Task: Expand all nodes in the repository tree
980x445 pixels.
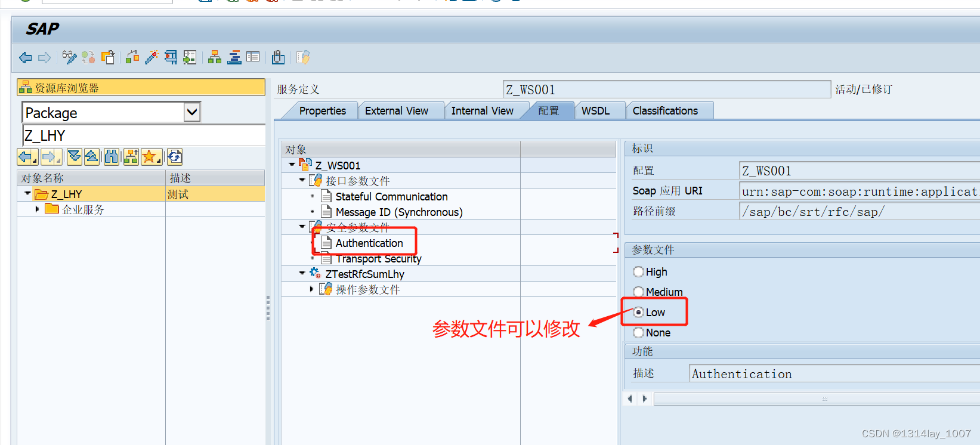Action: tap(75, 157)
